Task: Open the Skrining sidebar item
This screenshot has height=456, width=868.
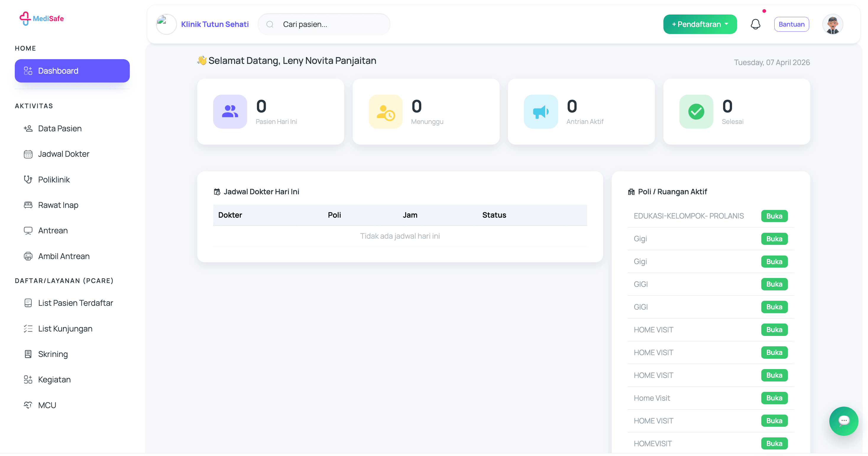Action: pos(53,354)
